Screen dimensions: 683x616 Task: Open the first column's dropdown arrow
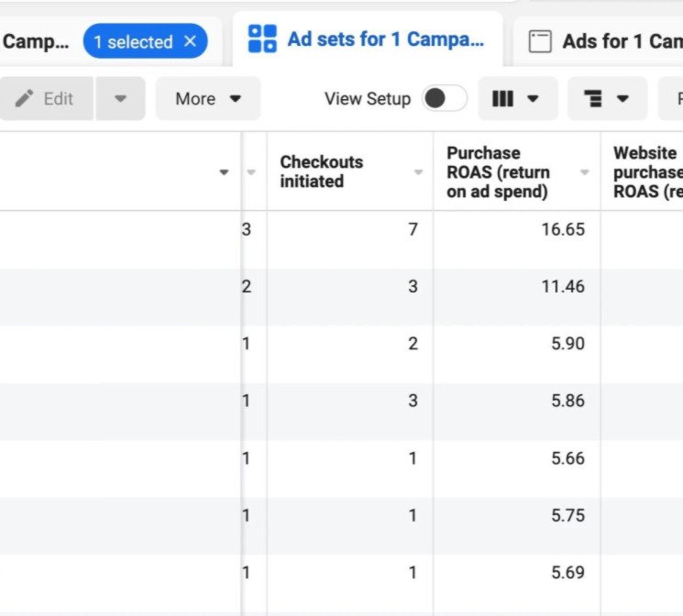[224, 172]
